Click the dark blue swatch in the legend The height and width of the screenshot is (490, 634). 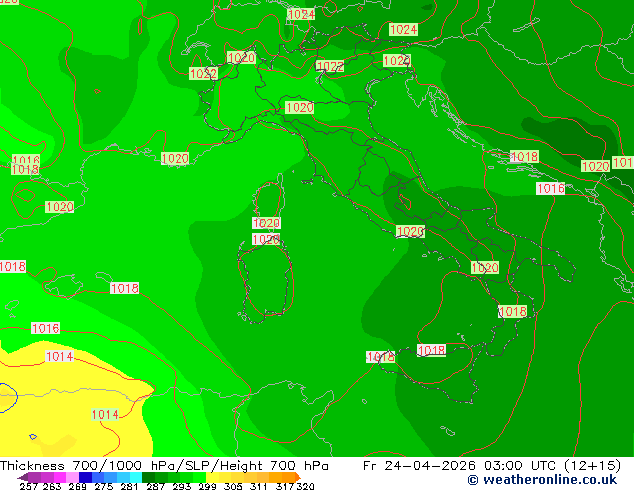pos(85,477)
